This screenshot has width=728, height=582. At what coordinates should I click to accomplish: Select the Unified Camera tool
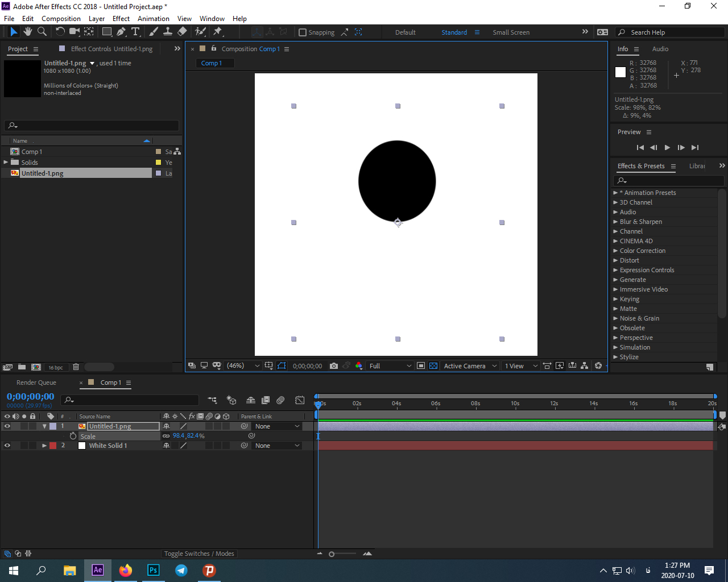75,32
